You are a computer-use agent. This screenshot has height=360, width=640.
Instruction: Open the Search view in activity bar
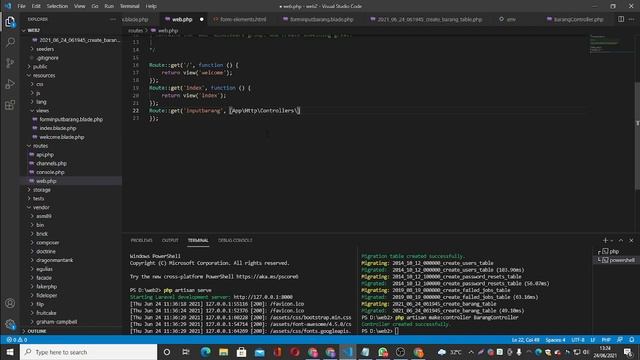tap(10, 42)
